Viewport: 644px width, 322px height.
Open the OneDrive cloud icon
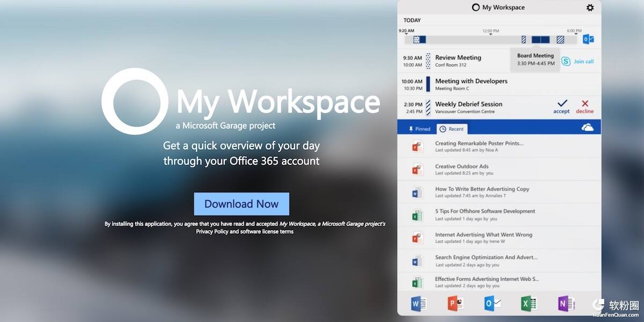pos(587,127)
